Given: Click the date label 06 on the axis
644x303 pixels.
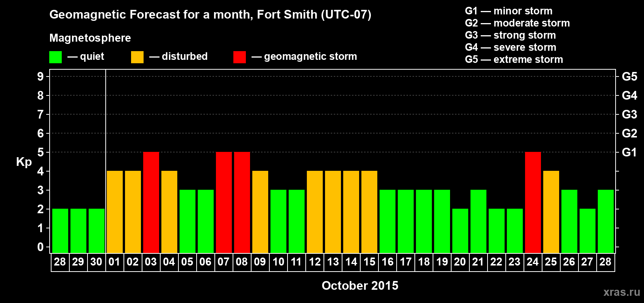Looking at the screenshot, I should (205, 262).
